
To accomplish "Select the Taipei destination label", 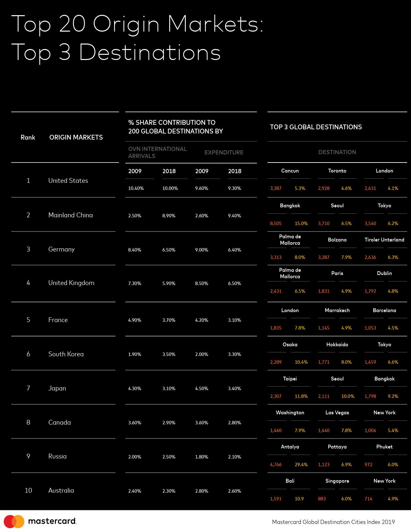I will pos(290,379).
